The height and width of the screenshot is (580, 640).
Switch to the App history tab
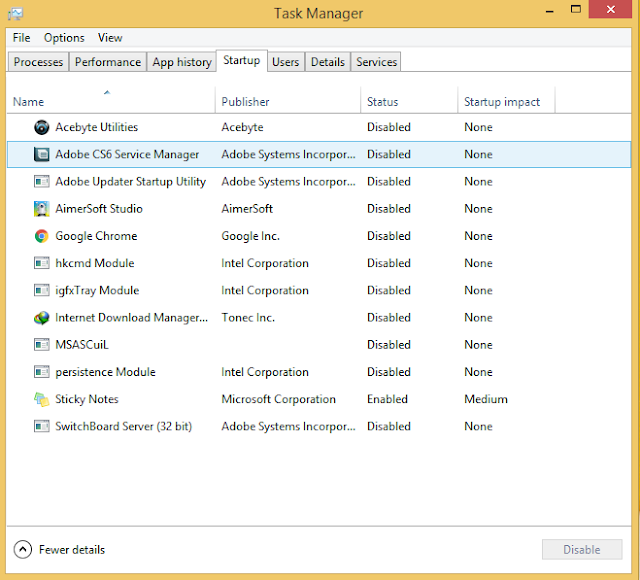[x=182, y=62]
